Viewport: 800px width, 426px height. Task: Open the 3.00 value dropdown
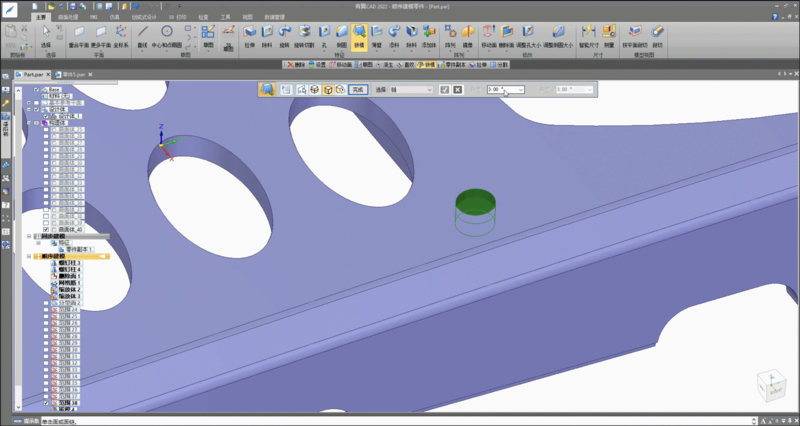520,90
